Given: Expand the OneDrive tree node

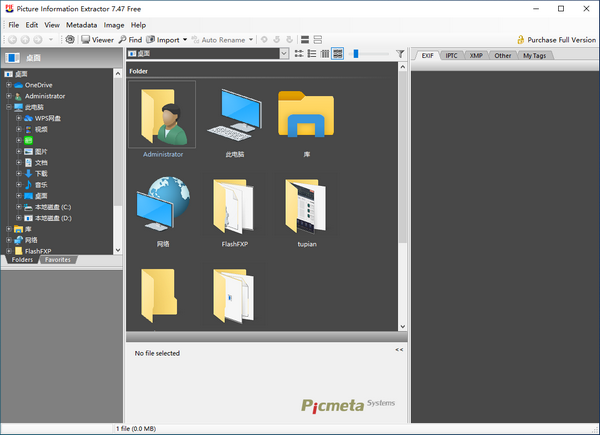Looking at the screenshot, I should pyautogui.click(x=8, y=85).
